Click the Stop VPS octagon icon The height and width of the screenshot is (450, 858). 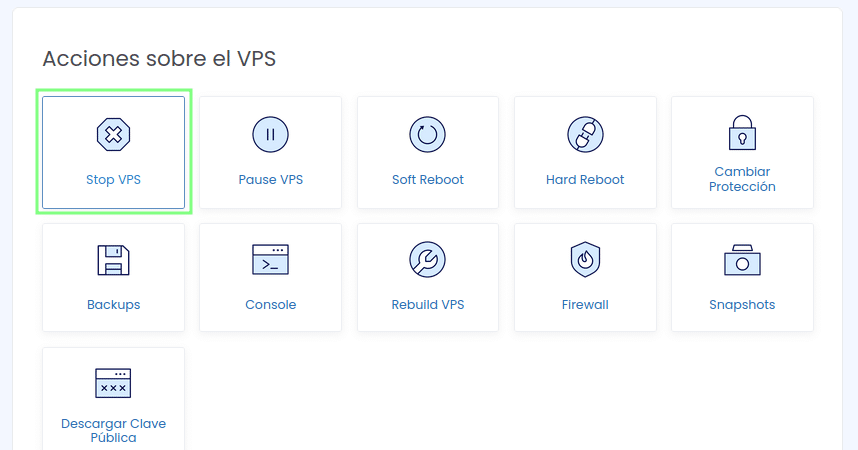[x=113, y=134]
